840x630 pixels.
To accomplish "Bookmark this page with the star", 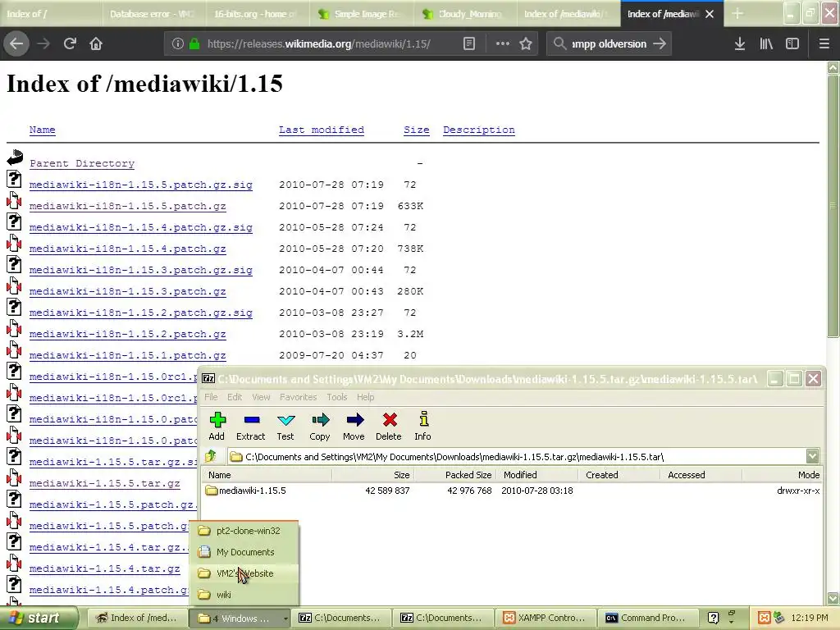I will click(526, 44).
